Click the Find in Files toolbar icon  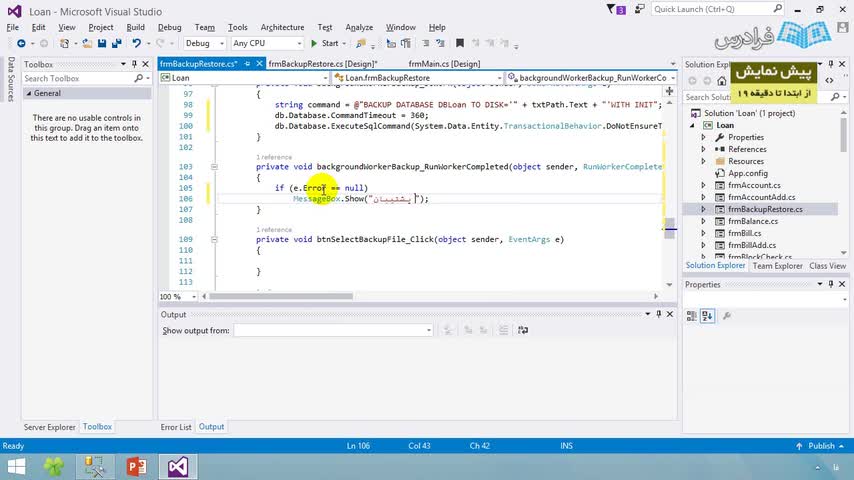(361, 43)
